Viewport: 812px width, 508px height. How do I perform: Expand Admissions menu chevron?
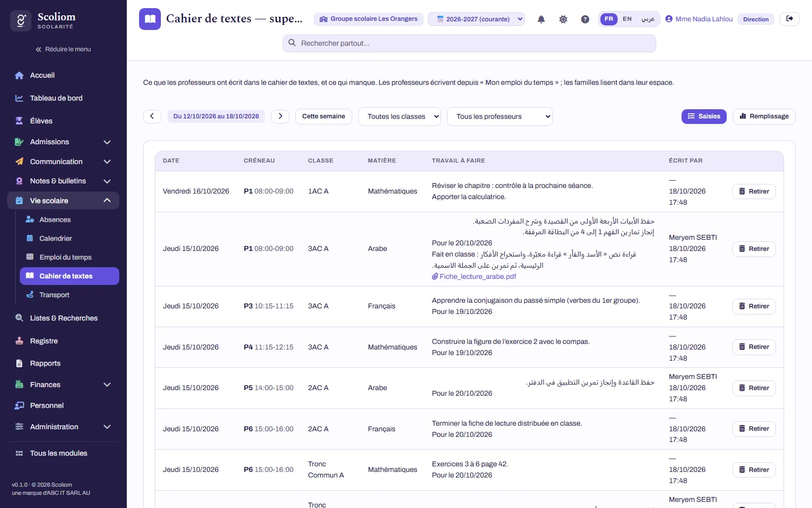[107, 142]
